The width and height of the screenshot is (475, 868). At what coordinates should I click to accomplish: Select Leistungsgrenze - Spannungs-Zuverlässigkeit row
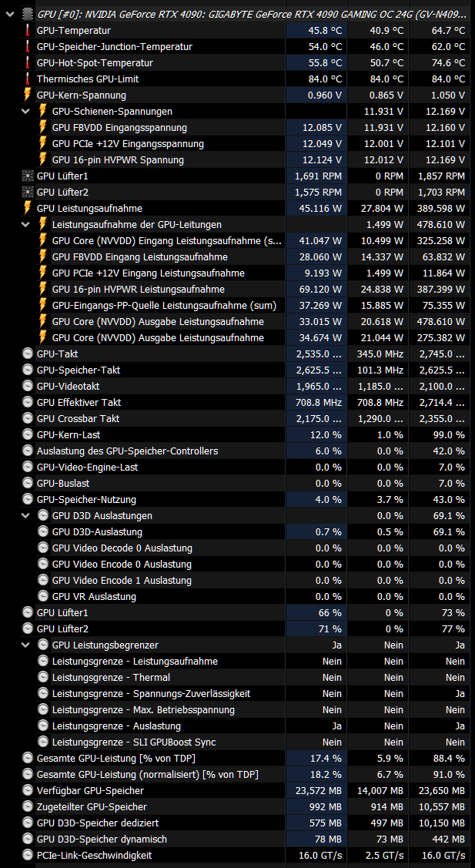[151, 693]
